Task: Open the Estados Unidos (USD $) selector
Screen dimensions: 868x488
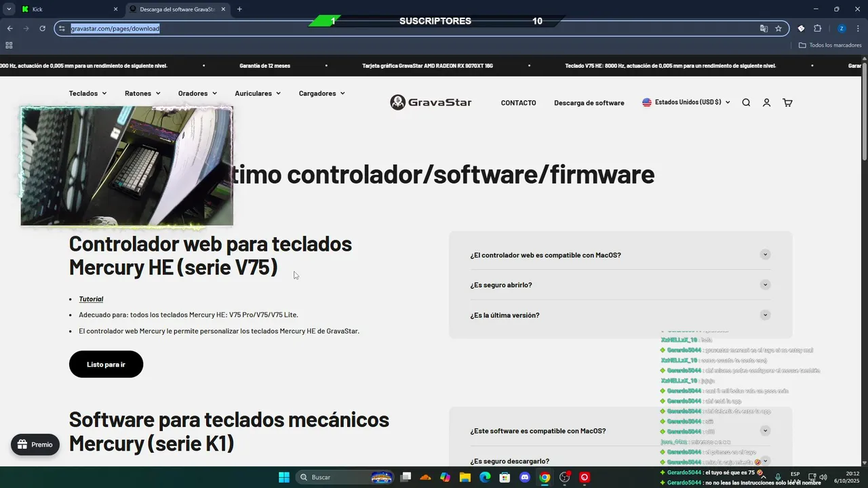Action: tap(686, 102)
